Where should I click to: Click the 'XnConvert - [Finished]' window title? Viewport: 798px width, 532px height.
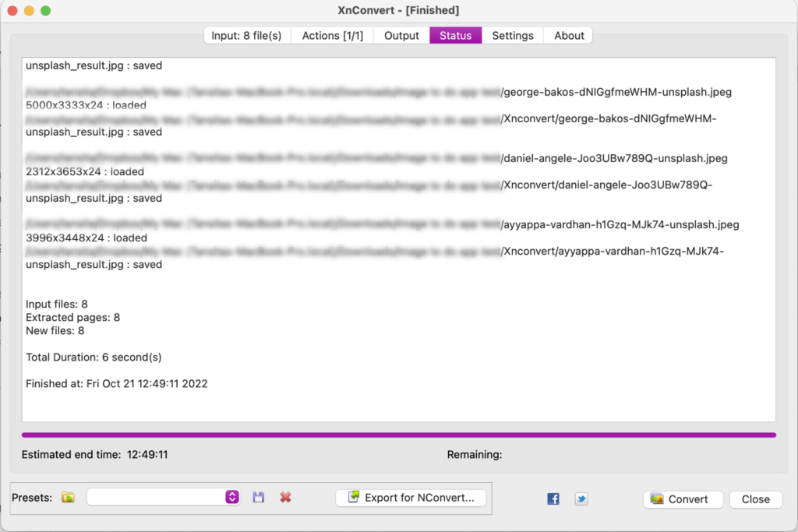[398, 10]
